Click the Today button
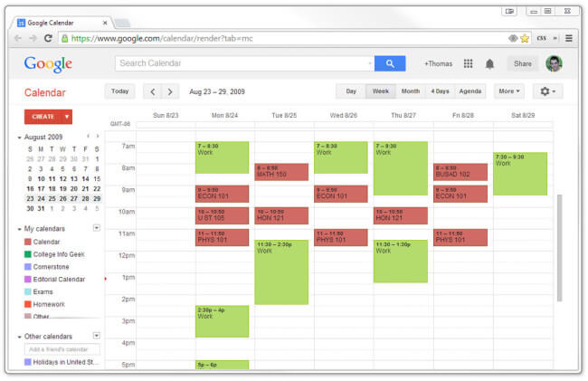 119,91
